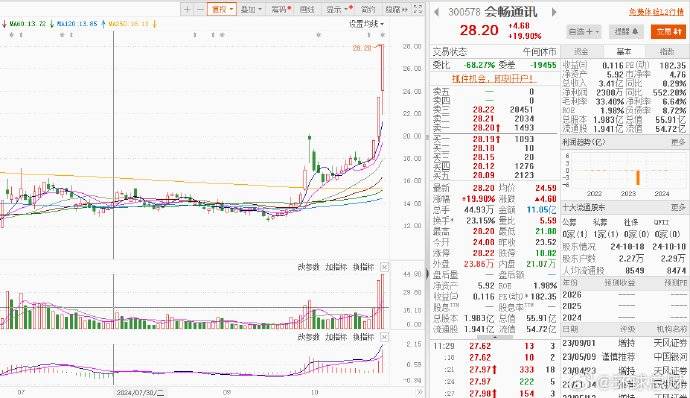Click the 均价 value 24.59
Screen dimensions: 690x398
pyautogui.click(x=546, y=188)
